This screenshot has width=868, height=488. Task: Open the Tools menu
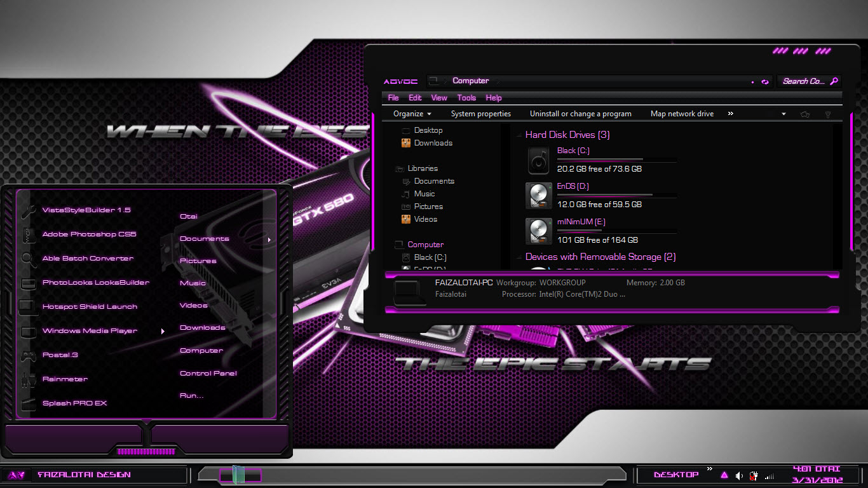pyautogui.click(x=466, y=98)
